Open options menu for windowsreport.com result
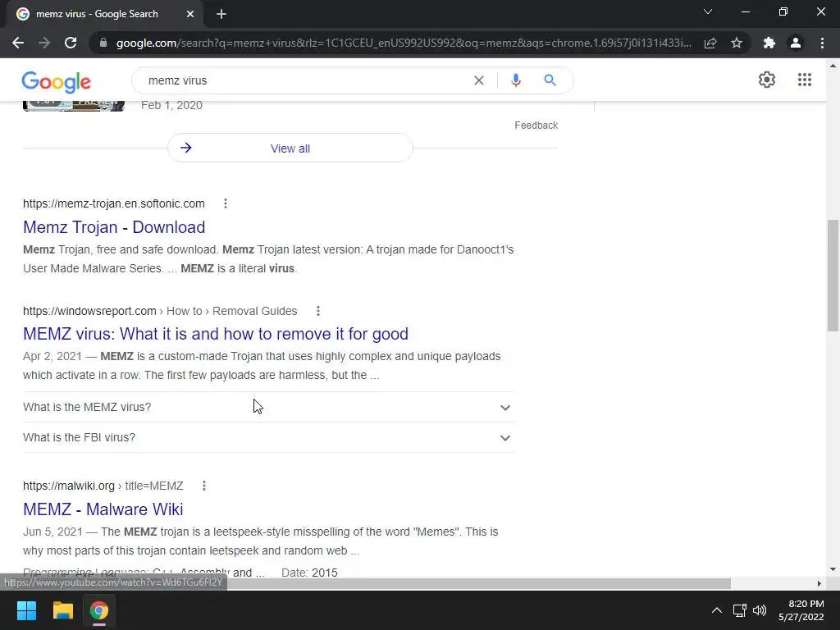 (x=318, y=311)
